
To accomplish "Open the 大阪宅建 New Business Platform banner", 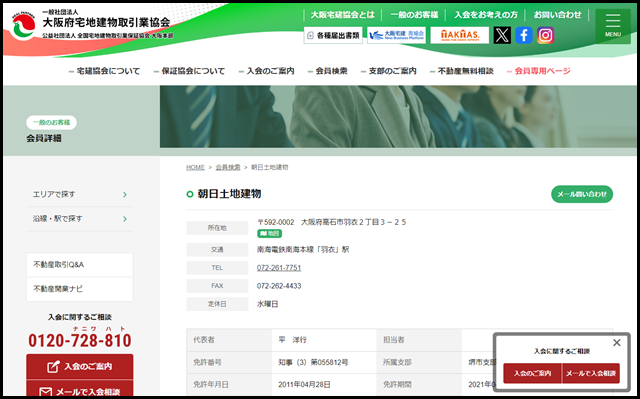I will tap(396, 35).
